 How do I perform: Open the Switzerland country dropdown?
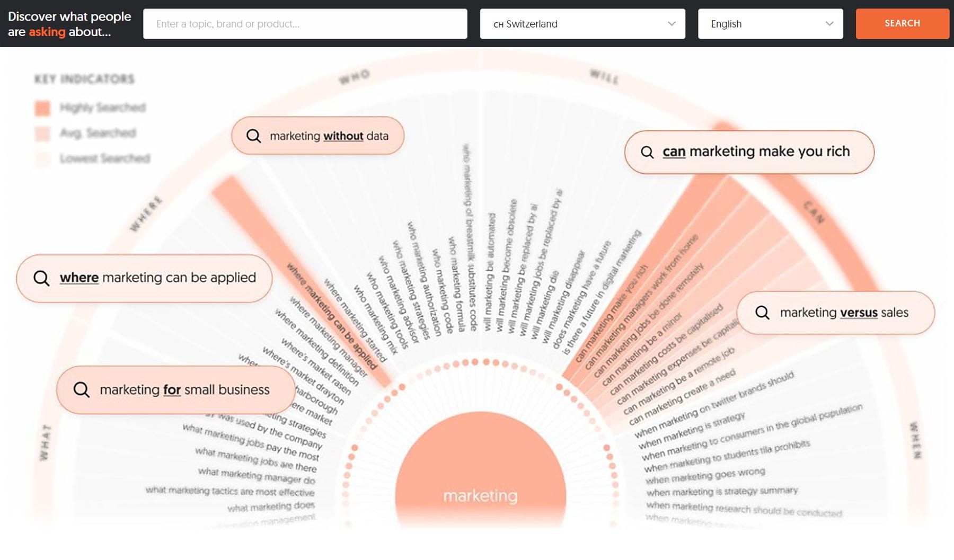pyautogui.click(x=582, y=24)
